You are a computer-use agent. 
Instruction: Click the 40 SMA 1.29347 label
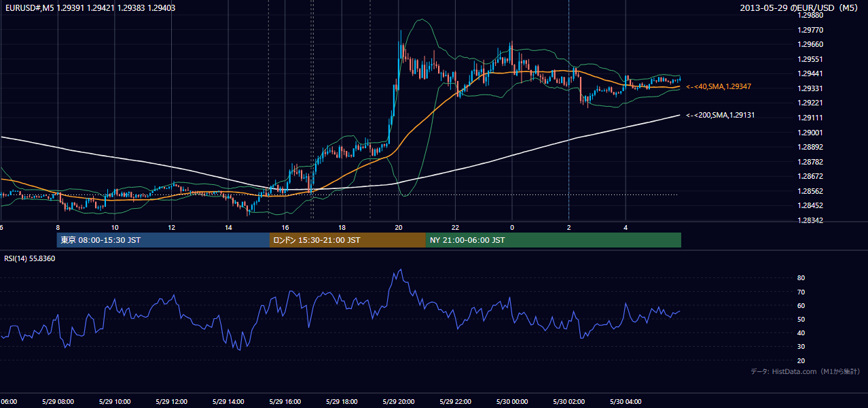coord(719,87)
